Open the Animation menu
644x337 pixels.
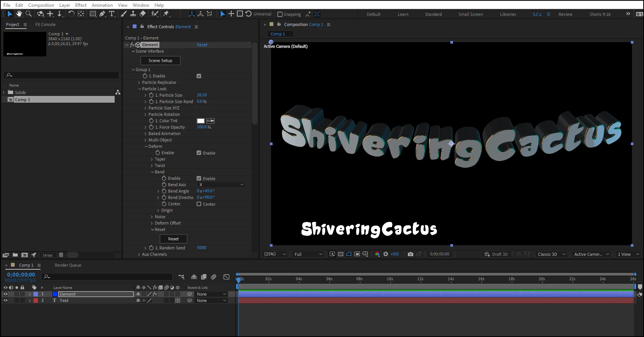pyautogui.click(x=102, y=5)
